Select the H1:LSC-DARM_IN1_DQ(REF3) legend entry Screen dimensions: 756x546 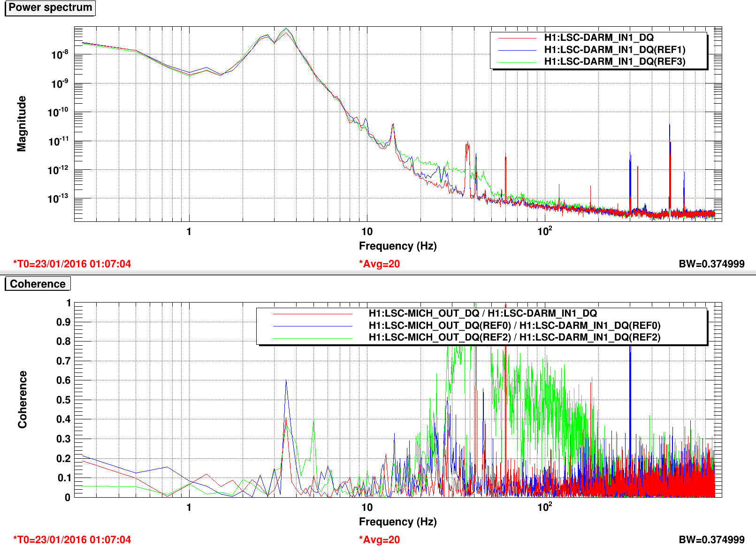614,61
